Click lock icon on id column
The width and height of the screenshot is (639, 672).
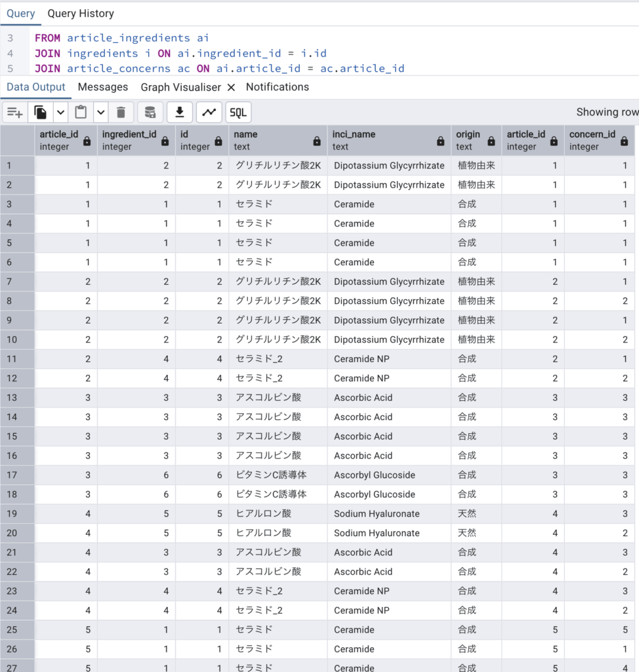218,141
